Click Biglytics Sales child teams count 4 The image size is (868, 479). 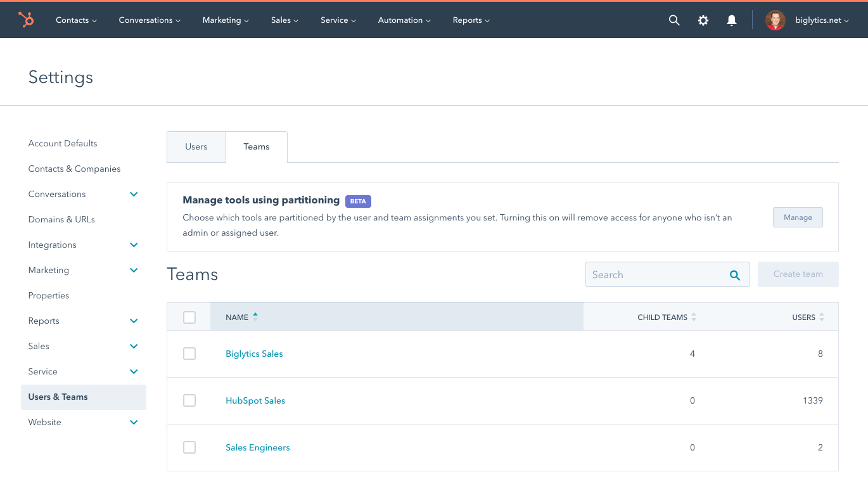(x=692, y=354)
